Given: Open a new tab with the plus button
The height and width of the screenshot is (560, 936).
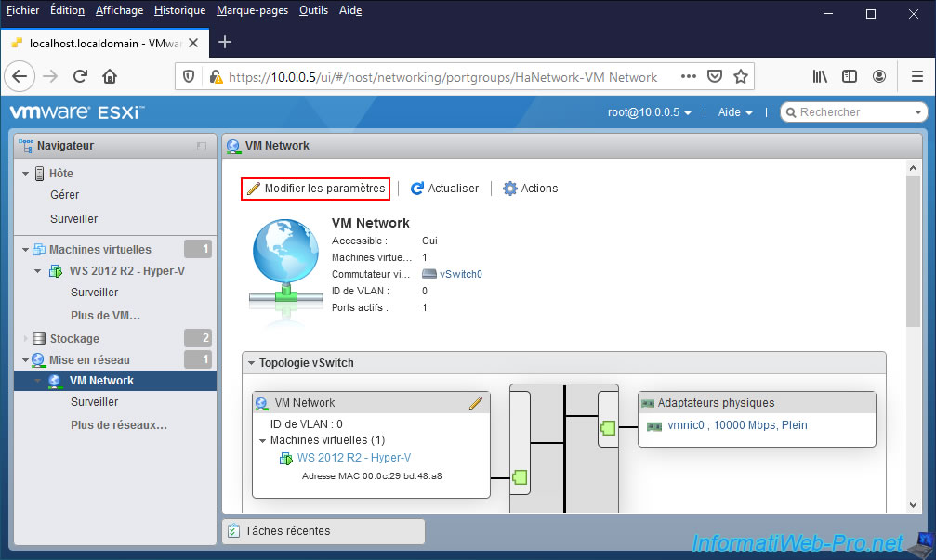Looking at the screenshot, I should coord(225,43).
